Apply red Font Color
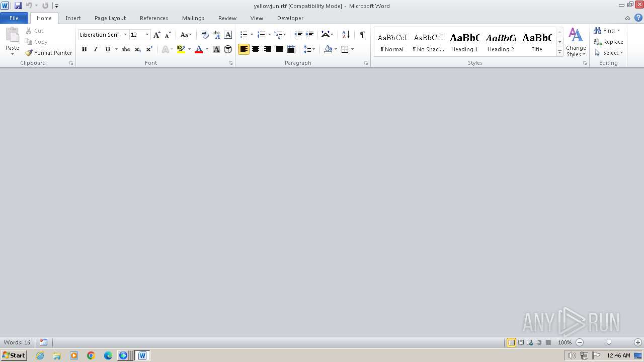Screen dimensions: 644x362 pos(199,49)
